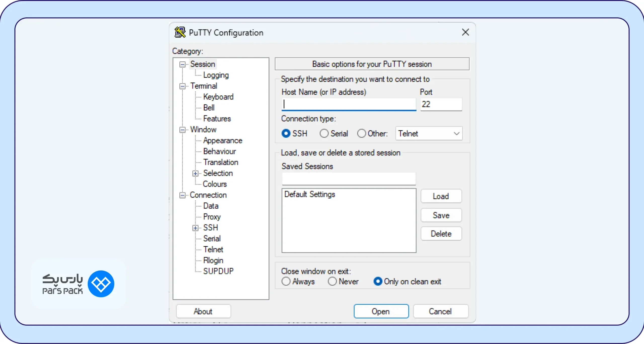Viewport: 644px width, 344px height.
Task: Open the Rlogin category
Action: [x=213, y=260]
